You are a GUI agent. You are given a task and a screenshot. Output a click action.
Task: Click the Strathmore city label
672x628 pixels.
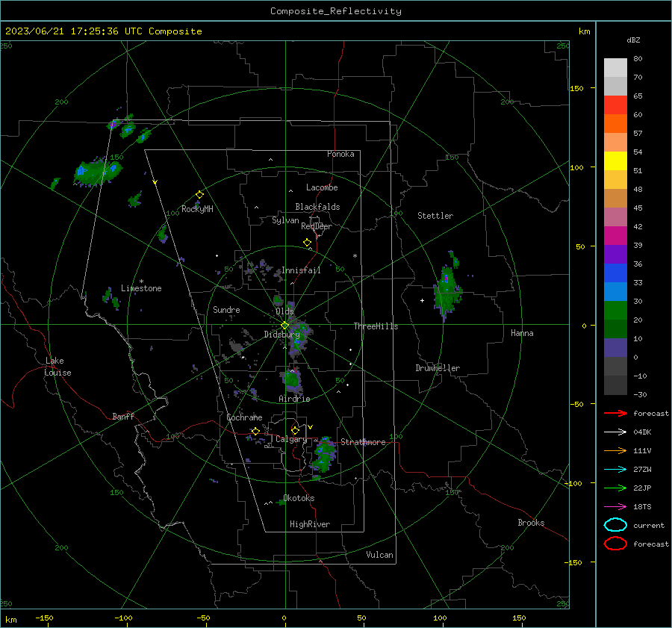[x=363, y=442]
